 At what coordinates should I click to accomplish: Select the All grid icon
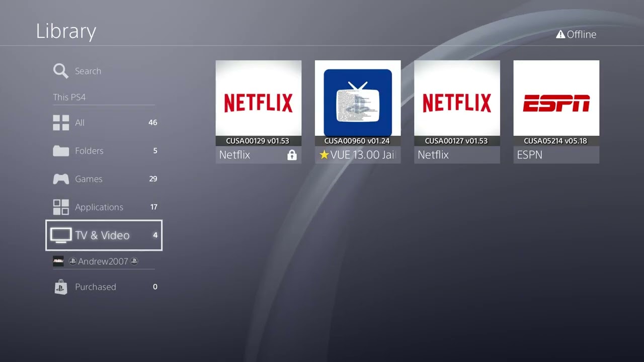click(x=61, y=123)
